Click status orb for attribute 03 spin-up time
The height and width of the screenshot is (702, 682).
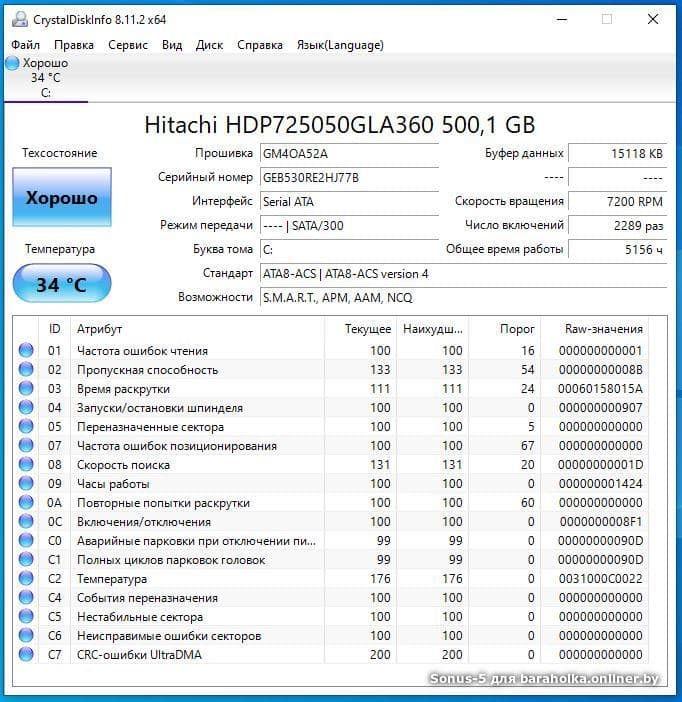pyautogui.click(x=26, y=388)
